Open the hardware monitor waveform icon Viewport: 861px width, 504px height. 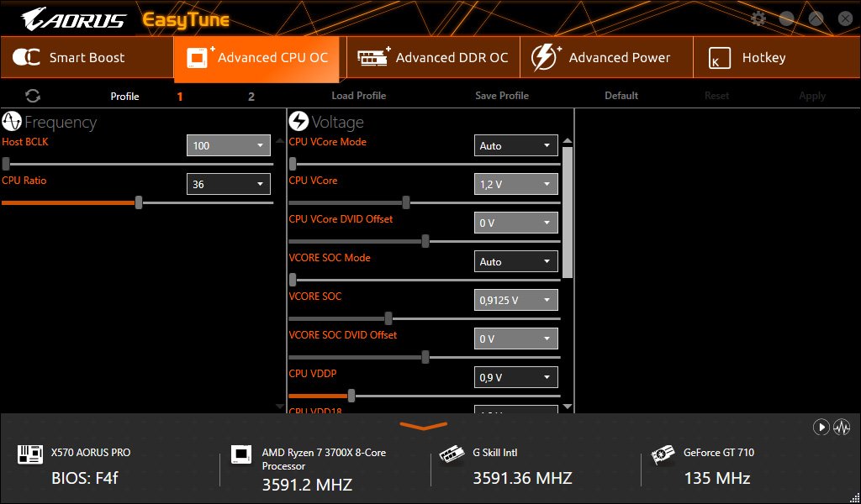pyautogui.click(x=842, y=427)
